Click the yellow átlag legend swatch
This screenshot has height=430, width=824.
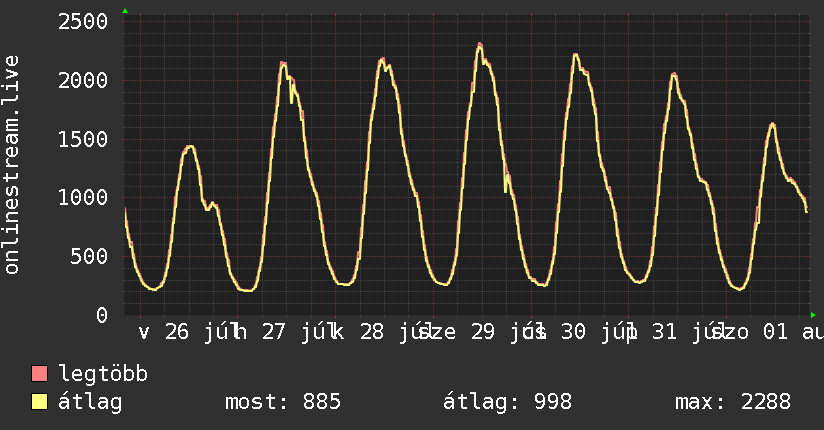coord(39,402)
